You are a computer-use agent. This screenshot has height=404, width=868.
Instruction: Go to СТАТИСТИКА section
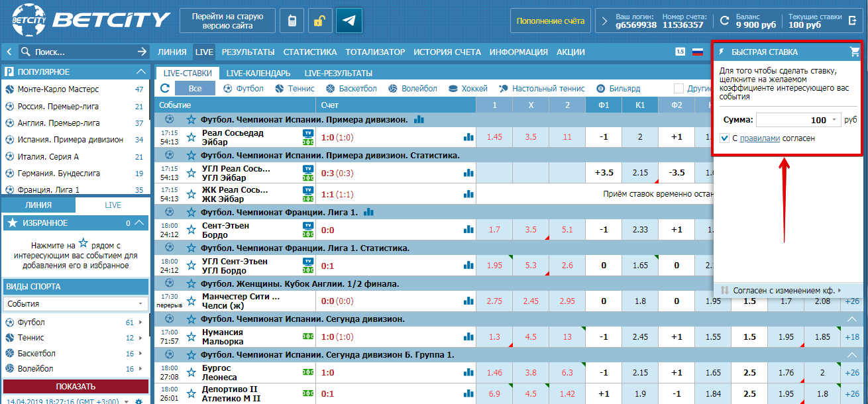pos(310,52)
